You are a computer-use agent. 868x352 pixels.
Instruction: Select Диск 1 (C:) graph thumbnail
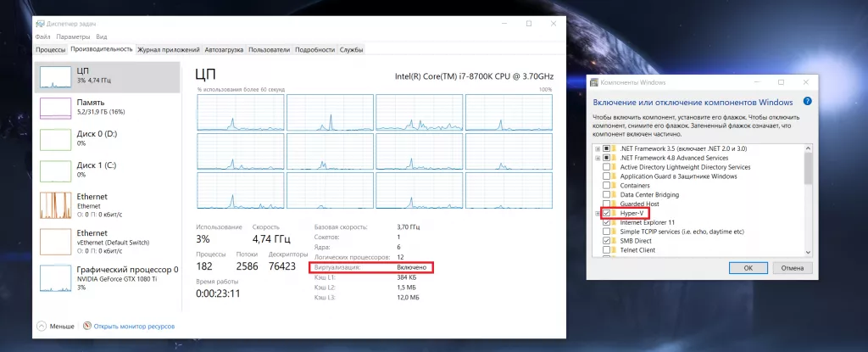(55, 171)
